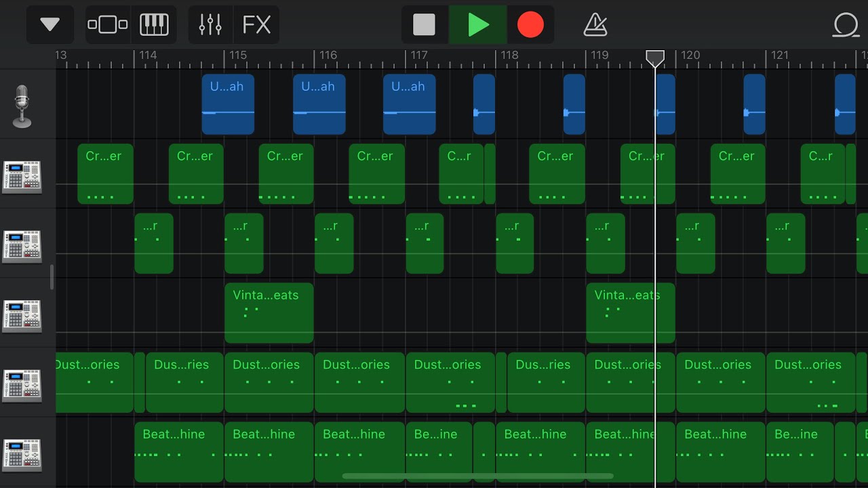Image resolution: width=868 pixels, height=488 pixels.
Task: Select Cr...er region between bars 114 and 115
Action: (x=196, y=174)
